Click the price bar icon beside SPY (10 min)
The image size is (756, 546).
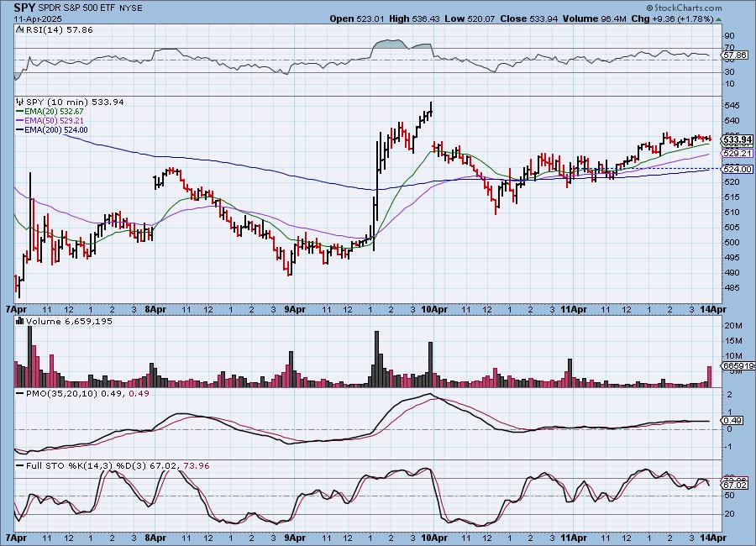(20, 102)
